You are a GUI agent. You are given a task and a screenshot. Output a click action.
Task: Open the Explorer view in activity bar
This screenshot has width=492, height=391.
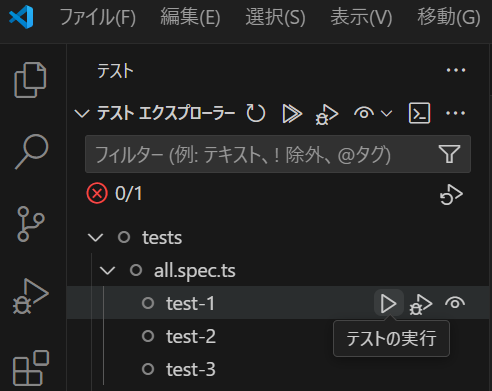pos(30,80)
